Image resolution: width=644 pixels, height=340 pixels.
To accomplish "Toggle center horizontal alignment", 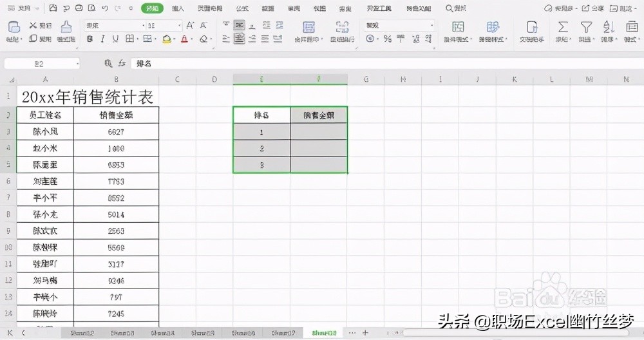I will (239, 39).
